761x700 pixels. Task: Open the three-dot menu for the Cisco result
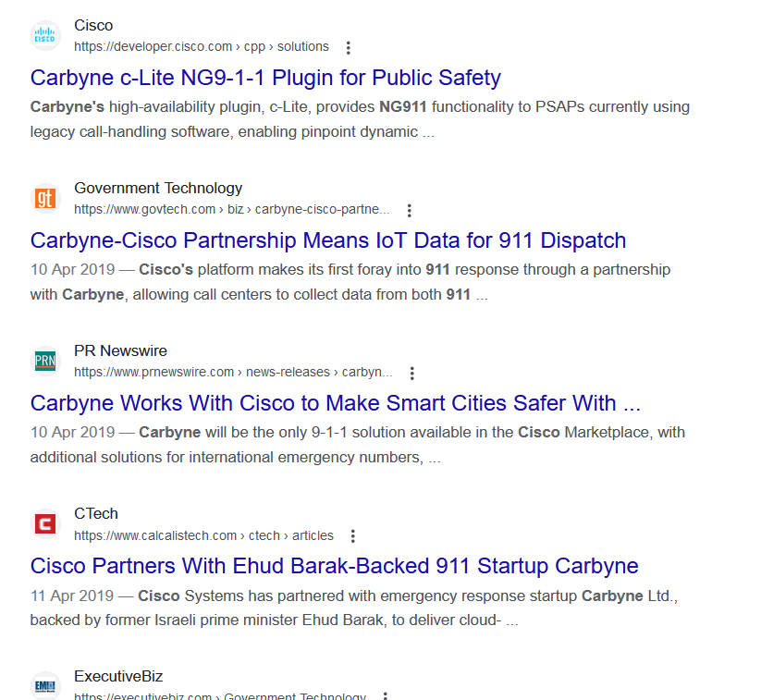point(348,47)
